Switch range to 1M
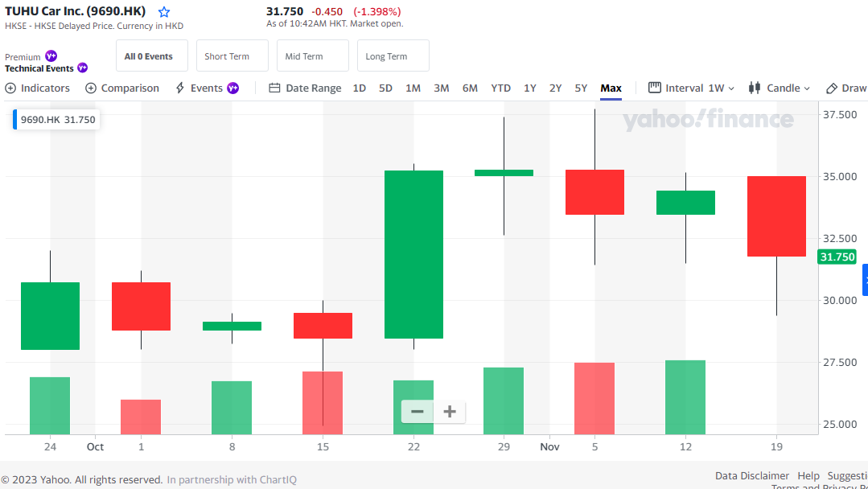The width and height of the screenshot is (868, 489). pos(413,88)
